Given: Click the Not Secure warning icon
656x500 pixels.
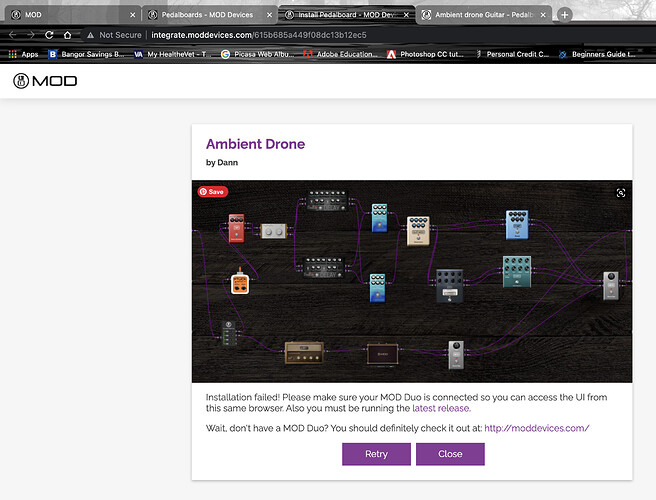Looking at the screenshot, I should 90,35.
